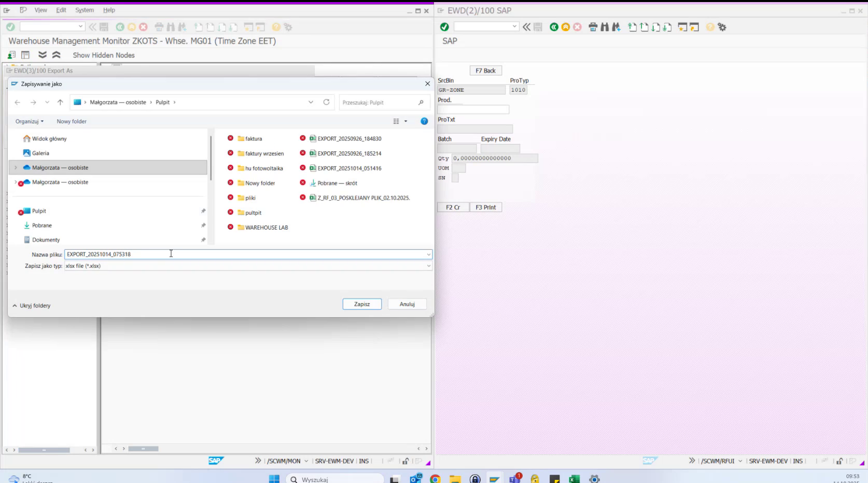
Task: Collapse nodes with the double up-chevron icon
Action: tap(56, 54)
